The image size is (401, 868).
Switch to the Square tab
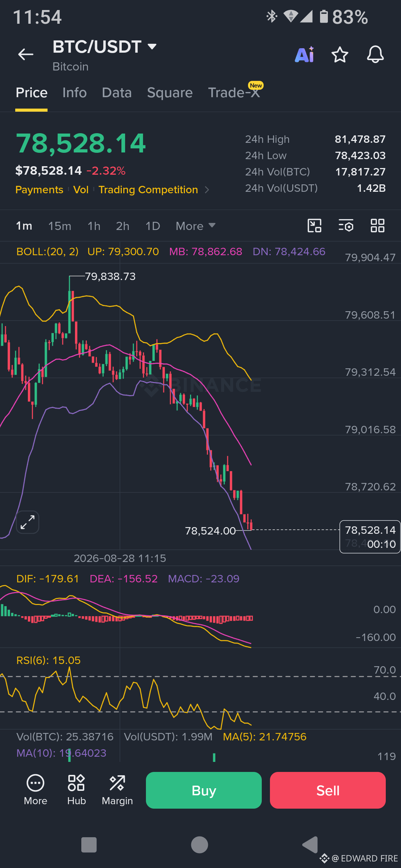point(170,93)
